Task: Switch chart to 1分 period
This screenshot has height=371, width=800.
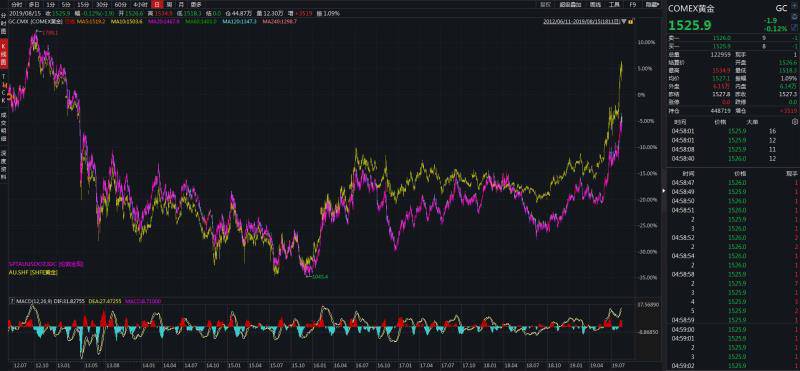Action: click(x=51, y=4)
